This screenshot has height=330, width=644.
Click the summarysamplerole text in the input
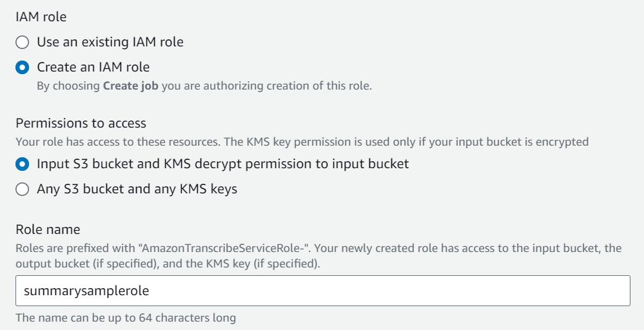86,291
